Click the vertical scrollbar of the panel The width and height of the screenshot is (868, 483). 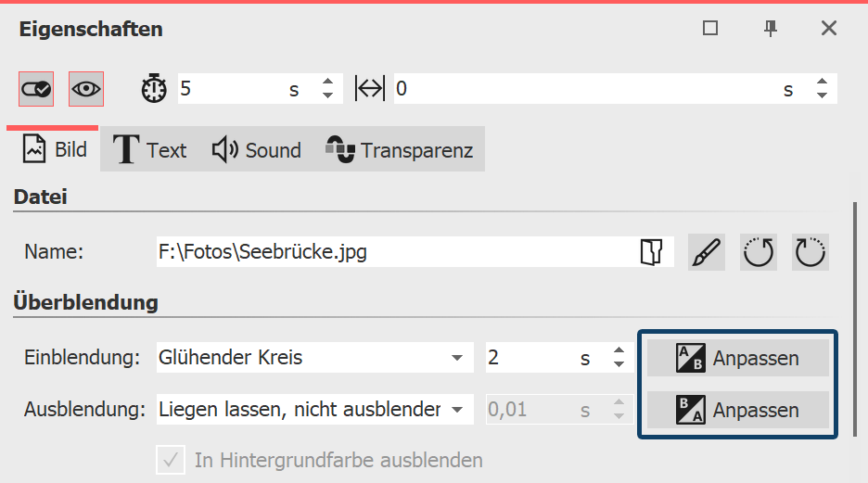pos(855,319)
